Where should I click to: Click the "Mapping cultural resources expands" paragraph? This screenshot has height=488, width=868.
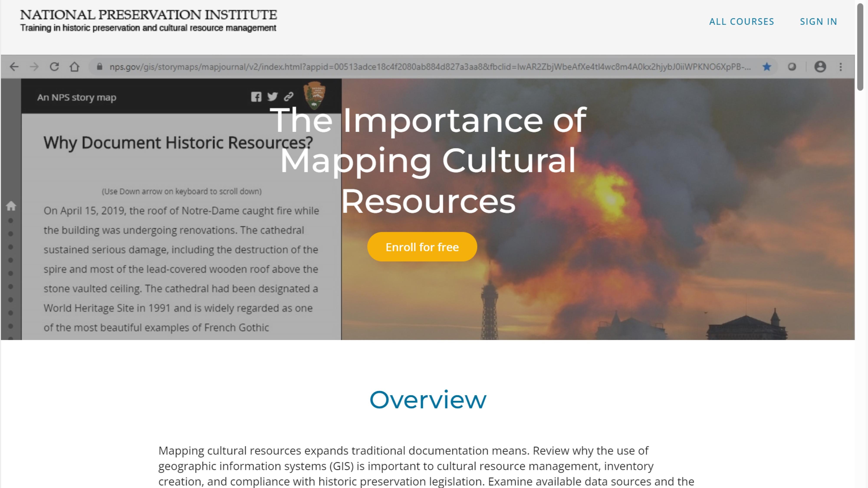click(426, 466)
